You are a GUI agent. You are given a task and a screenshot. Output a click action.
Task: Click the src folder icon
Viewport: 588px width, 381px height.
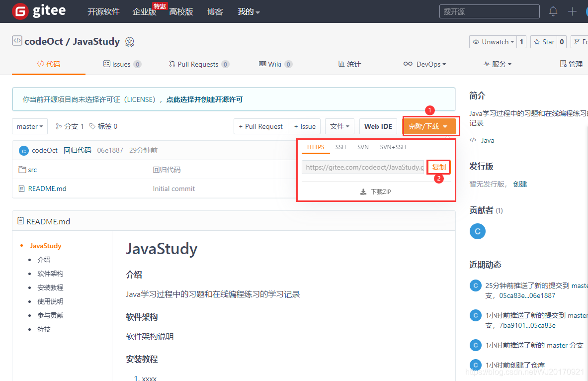(22, 170)
